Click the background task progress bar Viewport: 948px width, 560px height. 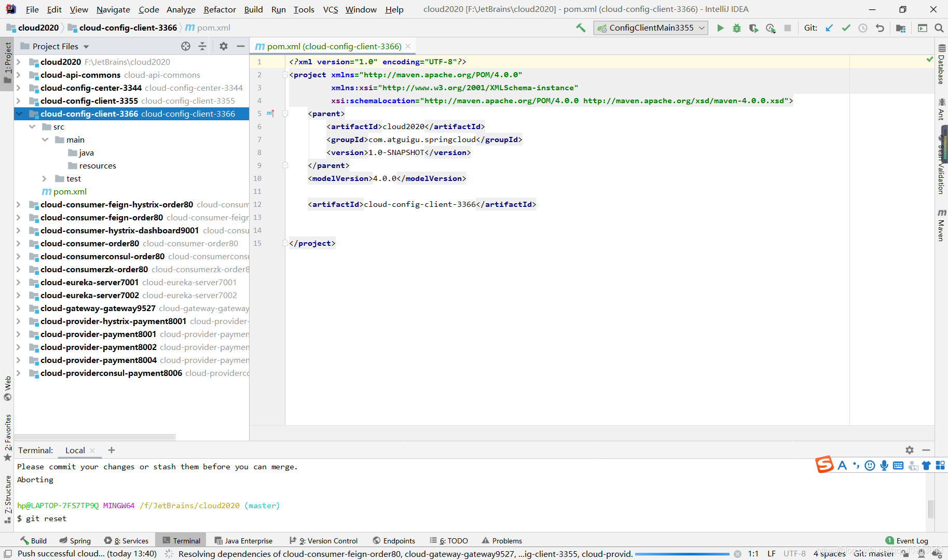tap(682, 554)
